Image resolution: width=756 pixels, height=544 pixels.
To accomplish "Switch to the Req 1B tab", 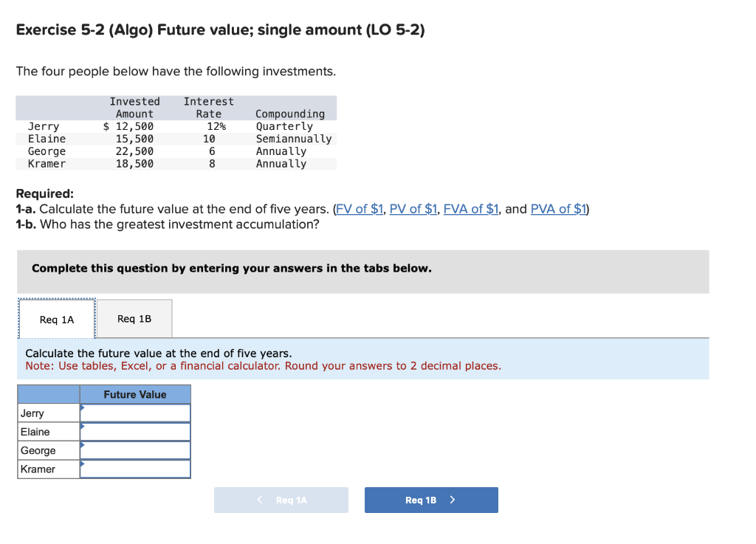I will tap(135, 318).
